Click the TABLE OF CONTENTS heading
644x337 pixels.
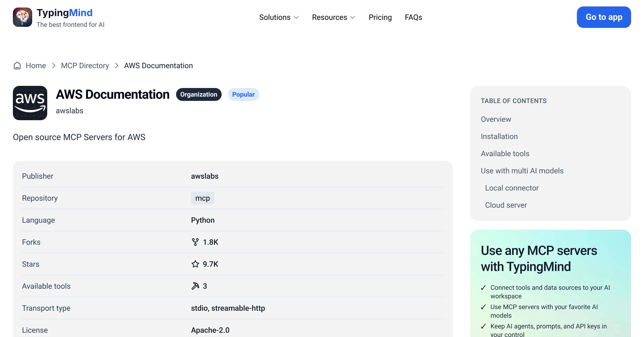[x=514, y=101]
